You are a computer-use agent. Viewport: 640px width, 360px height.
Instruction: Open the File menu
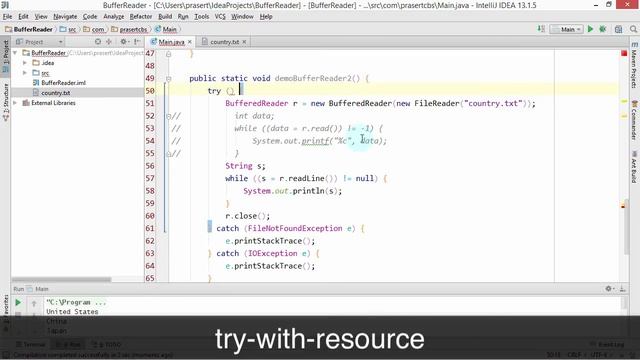[x=7, y=17]
